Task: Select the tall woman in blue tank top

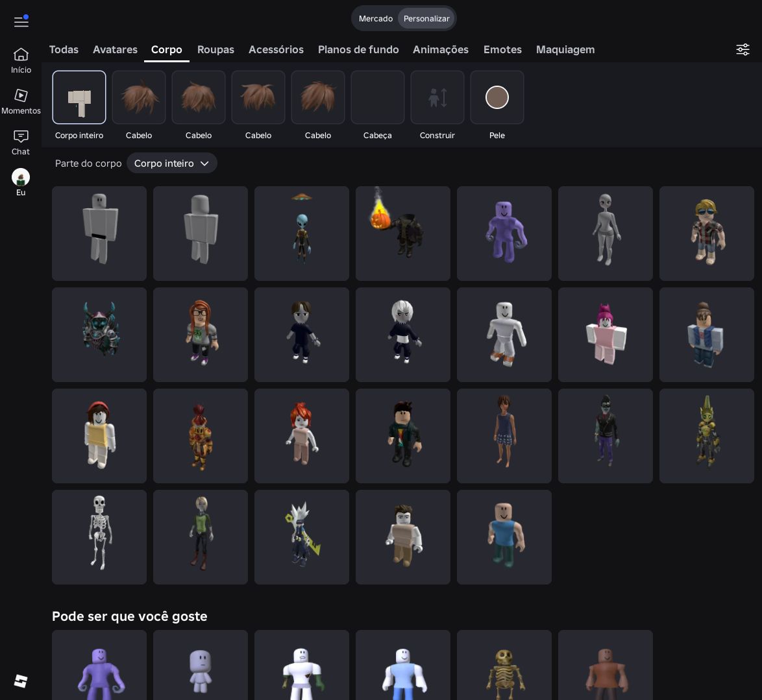Action: [504, 436]
